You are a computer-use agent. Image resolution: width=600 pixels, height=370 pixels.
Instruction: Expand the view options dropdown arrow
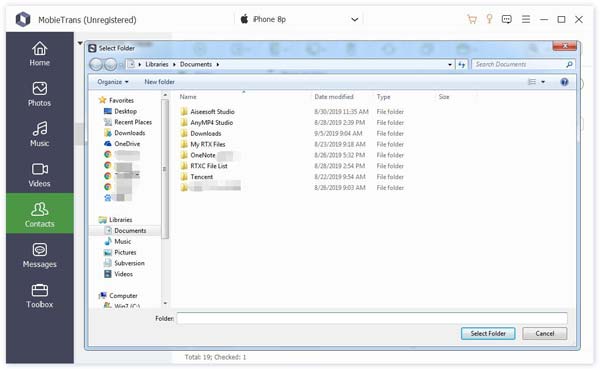543,82
